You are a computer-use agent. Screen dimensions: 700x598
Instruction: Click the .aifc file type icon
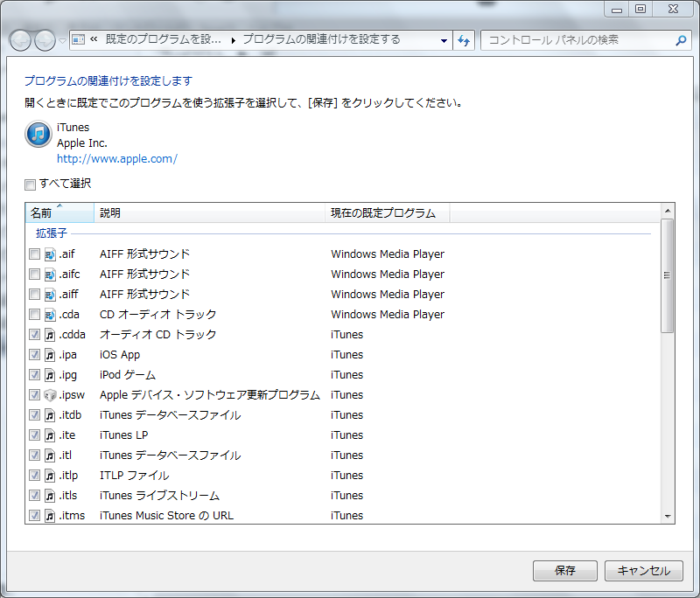pyautogui.click(x=50, y=275)
